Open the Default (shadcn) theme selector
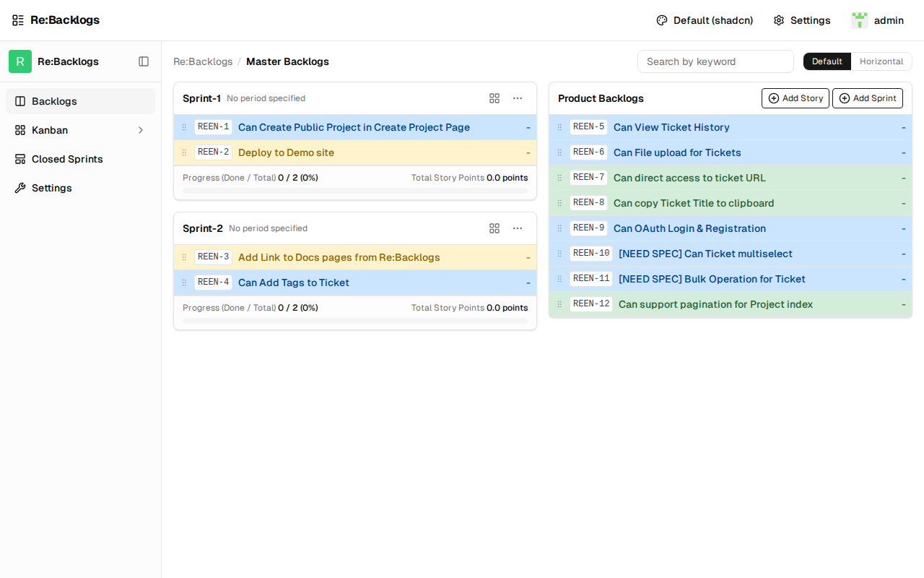Viewport: 924px width, 578px height. [x=705, y=20]
